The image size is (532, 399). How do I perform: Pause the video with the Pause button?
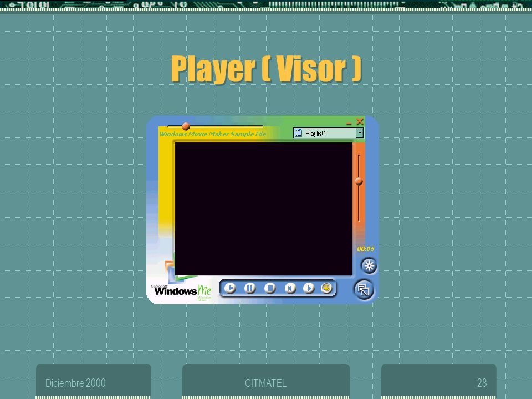(250, 288)
